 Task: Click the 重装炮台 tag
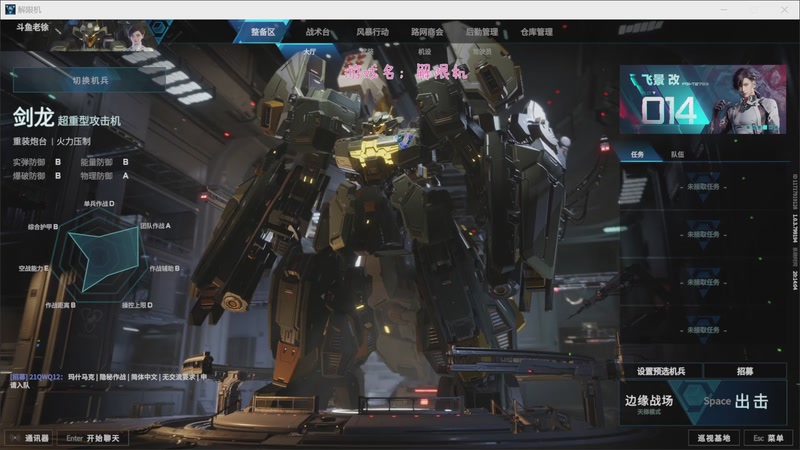point(30,141)
